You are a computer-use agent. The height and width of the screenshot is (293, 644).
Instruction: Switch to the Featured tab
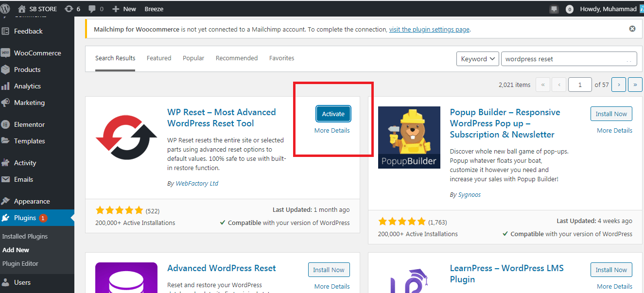click(159, 58)
